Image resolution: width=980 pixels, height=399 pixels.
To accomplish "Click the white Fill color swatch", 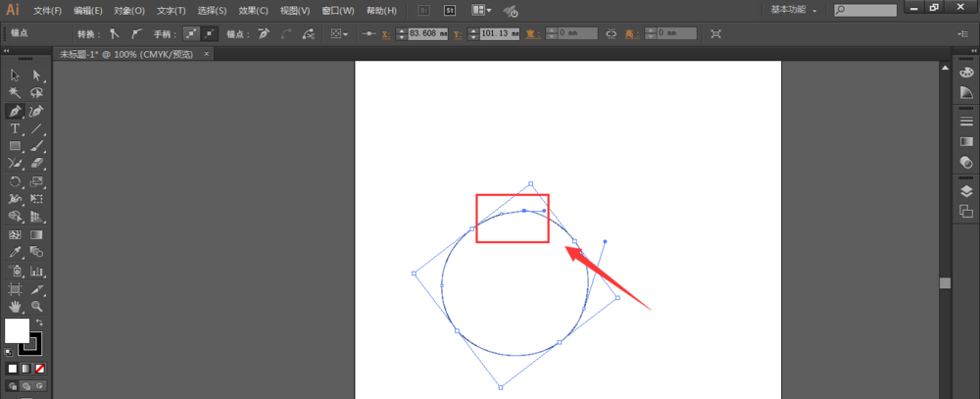I will coord(17,330).
